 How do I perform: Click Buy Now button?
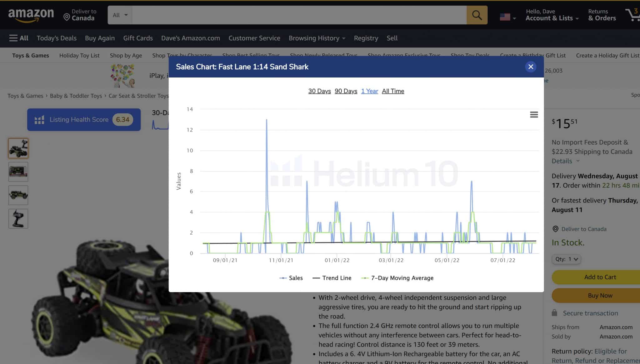click(596, 296)
